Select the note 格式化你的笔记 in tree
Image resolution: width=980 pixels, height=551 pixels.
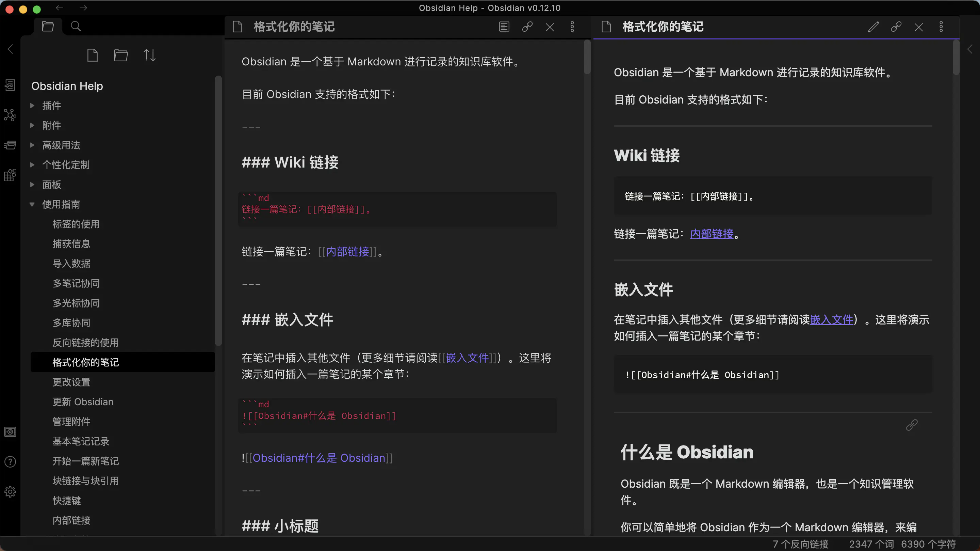click(x=122, y=363)
